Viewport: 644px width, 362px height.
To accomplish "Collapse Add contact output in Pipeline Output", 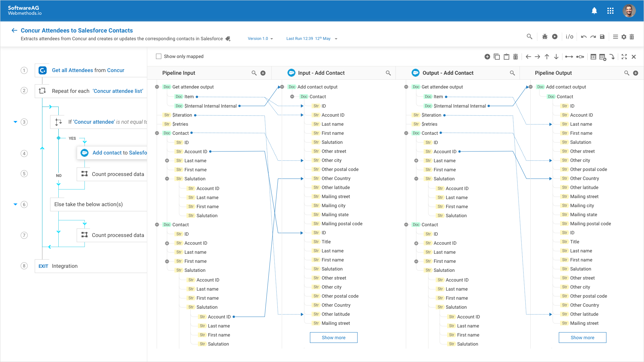I will 531,87.
